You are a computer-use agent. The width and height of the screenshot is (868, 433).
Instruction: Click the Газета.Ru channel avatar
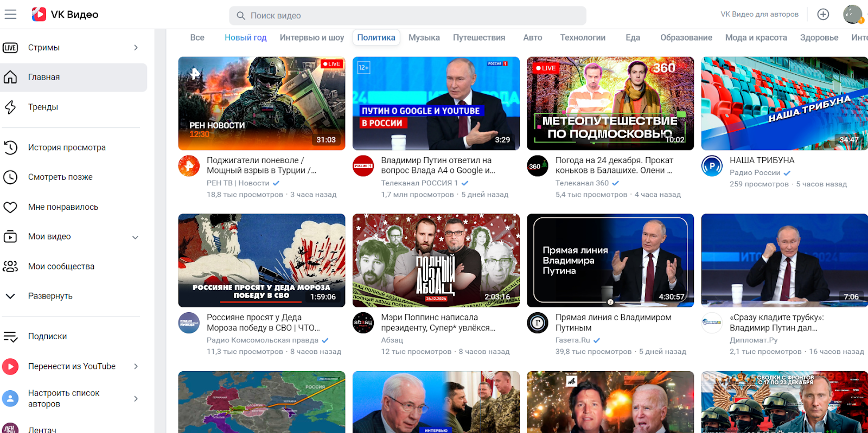point(538,323)
